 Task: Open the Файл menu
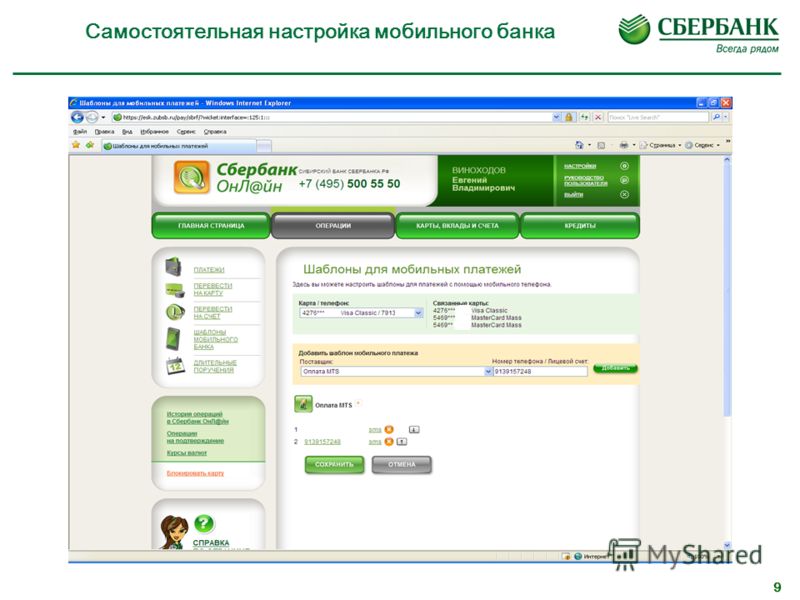[80, 132]
